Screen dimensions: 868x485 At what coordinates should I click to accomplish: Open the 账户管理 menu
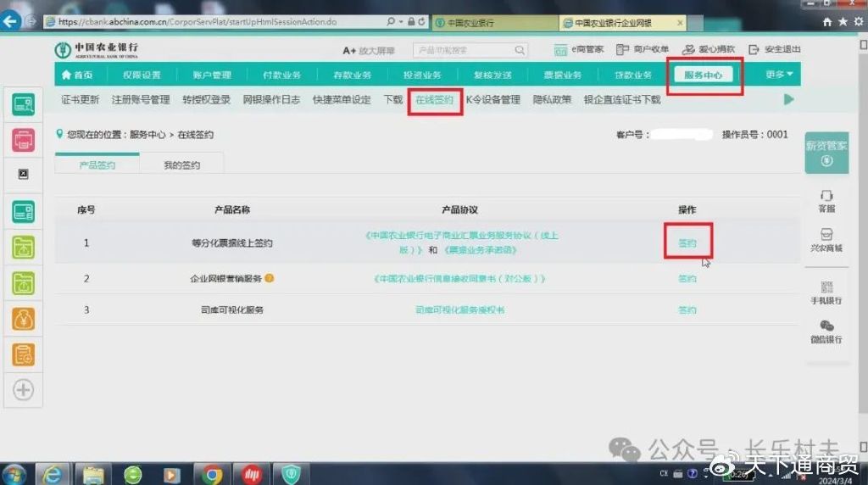[212, 75]
